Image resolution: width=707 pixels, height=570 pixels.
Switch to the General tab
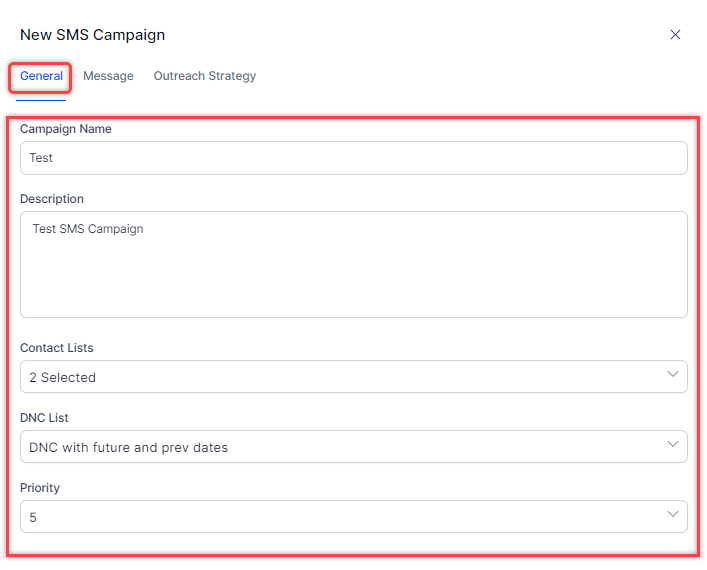click(x=41, y=76)
